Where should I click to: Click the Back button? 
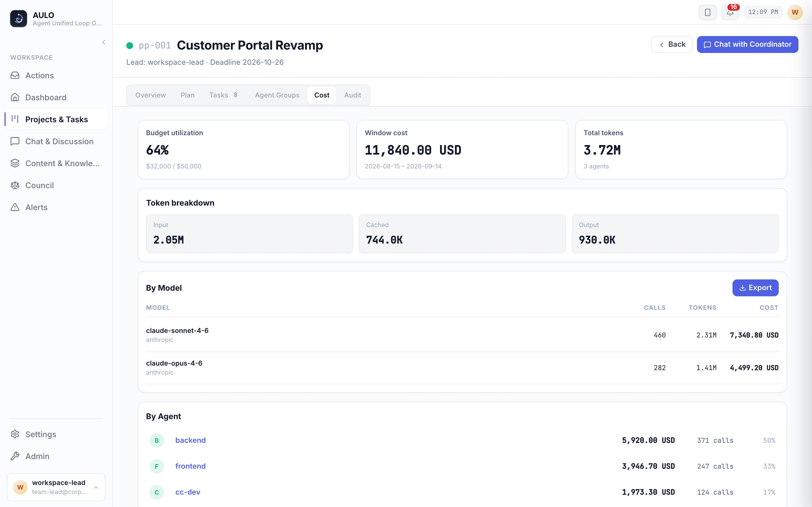pos(671,45)
